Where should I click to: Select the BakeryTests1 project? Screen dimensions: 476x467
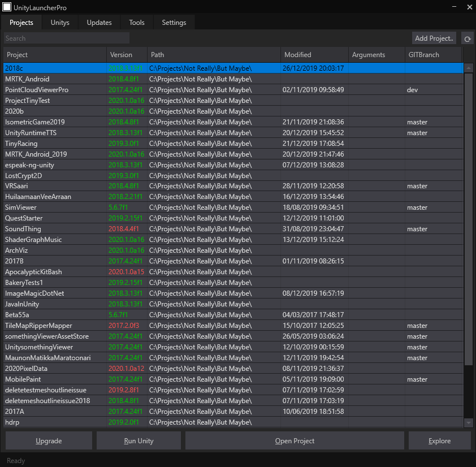(233, 282)
